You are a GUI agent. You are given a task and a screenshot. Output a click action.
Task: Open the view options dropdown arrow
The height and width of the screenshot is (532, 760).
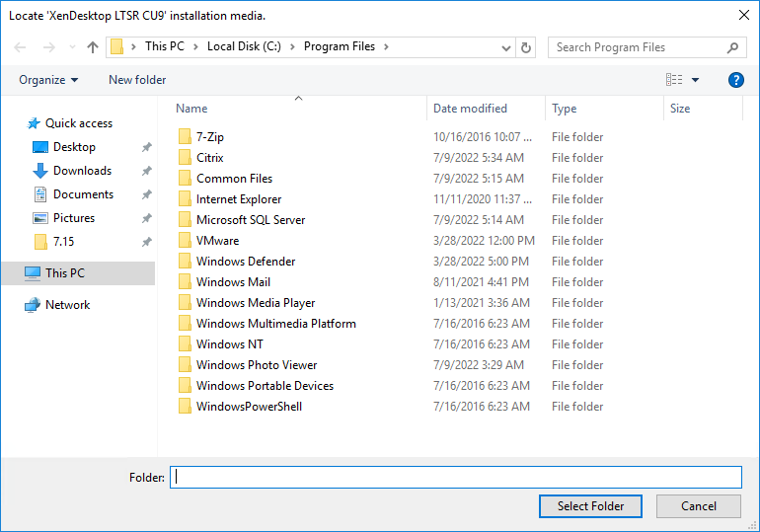(695, 80)
